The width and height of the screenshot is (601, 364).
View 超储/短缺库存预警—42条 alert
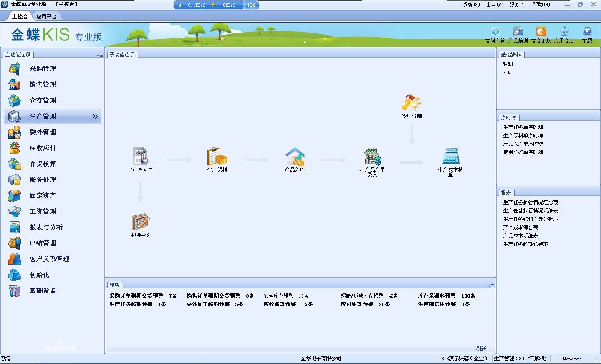[369, 296]
